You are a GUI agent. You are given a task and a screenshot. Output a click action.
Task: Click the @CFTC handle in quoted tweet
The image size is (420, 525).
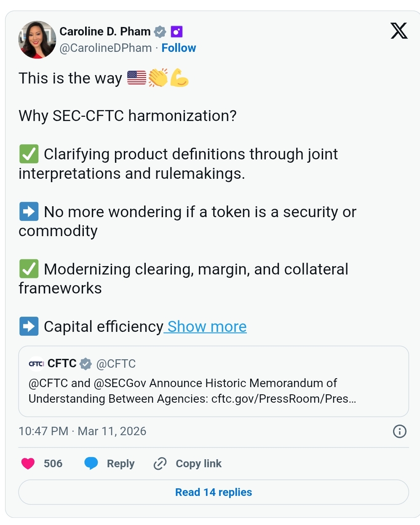116,363
